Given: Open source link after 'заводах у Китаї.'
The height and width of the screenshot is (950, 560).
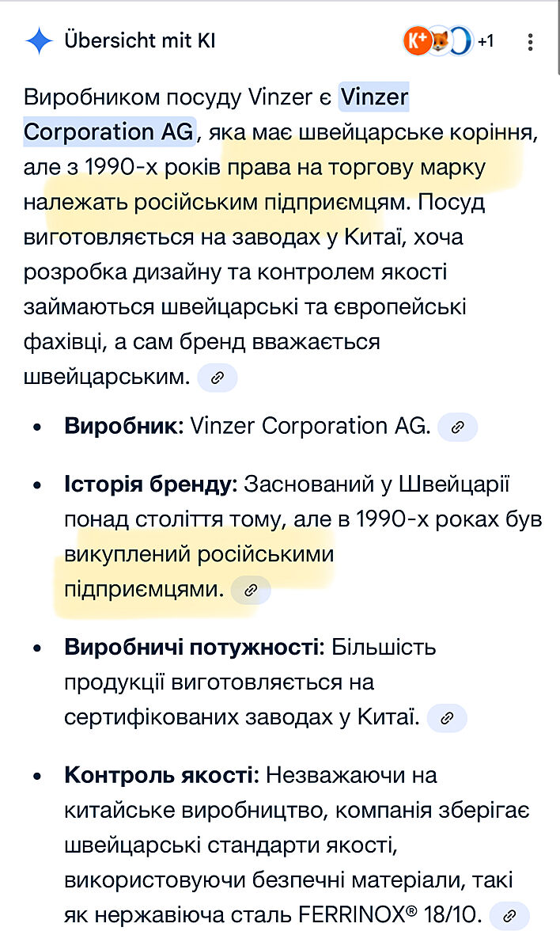Looking at the screenshot, I should (x=447, y=718).
